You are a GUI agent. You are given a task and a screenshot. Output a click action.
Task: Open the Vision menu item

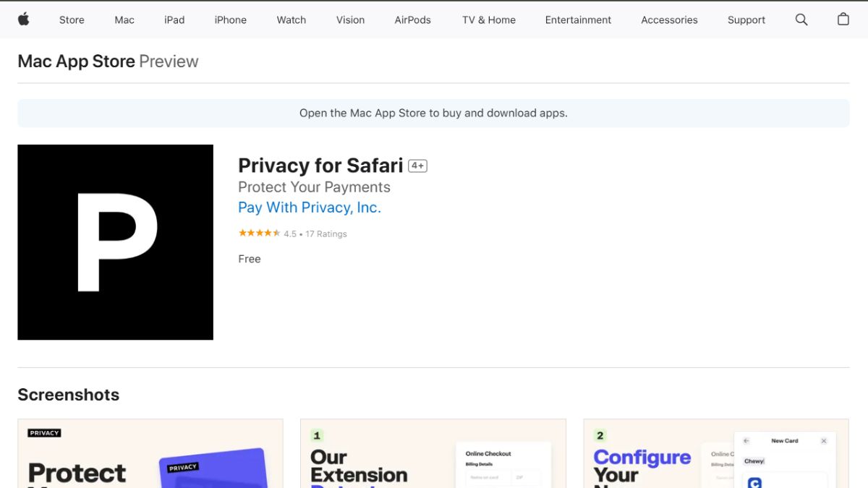(x=350, y=20)
